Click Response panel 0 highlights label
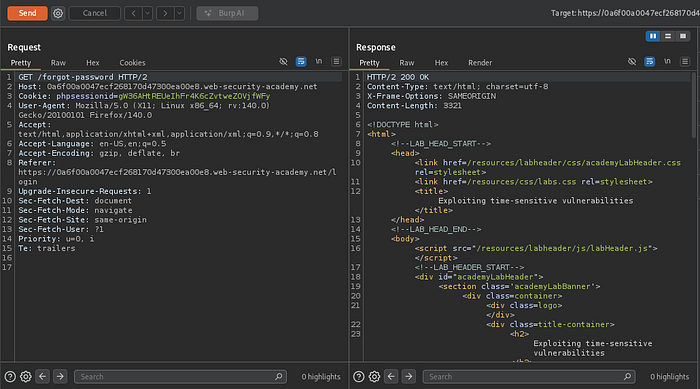The image size is (700, 389). [x=669, y=376]
